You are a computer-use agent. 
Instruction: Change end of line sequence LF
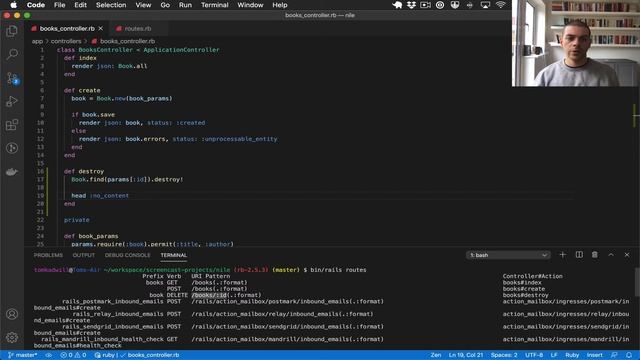[554, 355]
